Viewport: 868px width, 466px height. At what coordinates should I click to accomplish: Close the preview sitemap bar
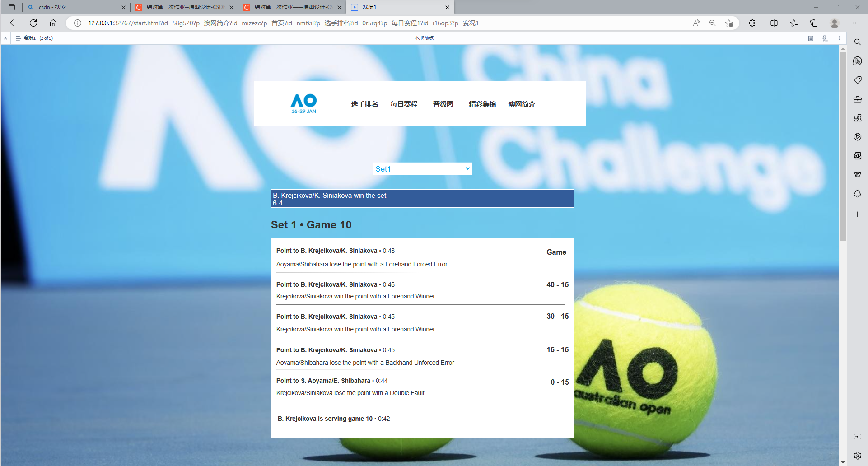tap(5, 38)
